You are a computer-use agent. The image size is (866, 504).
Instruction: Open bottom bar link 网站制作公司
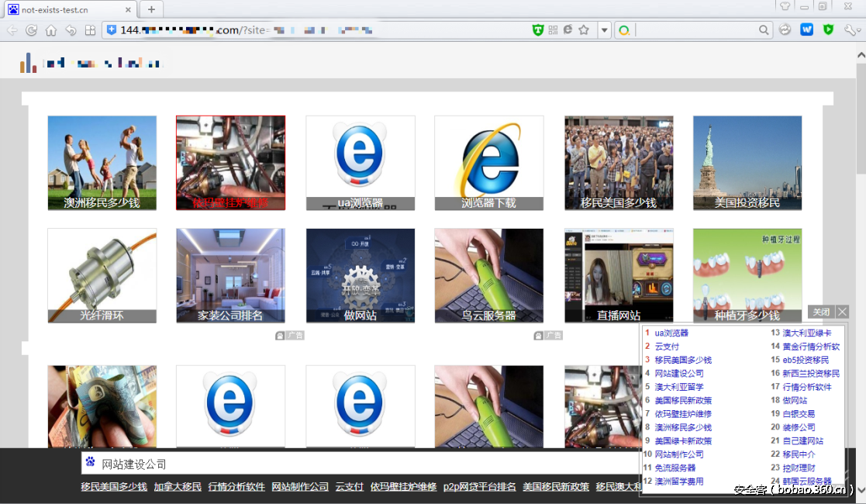(300, 487)
